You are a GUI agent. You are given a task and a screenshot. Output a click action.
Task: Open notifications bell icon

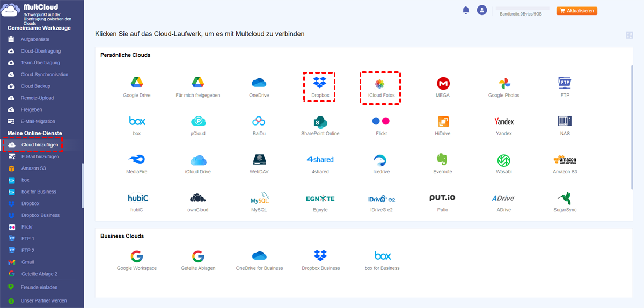(466, 10)
